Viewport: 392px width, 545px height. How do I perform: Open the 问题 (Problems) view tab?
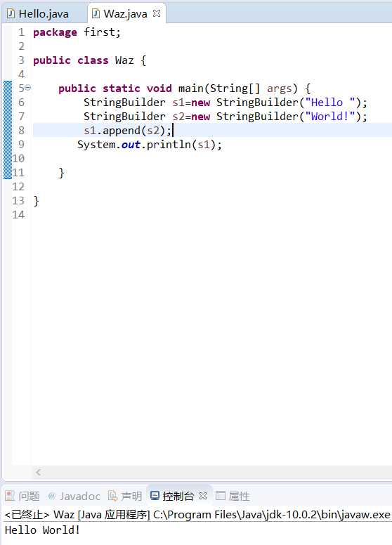(23, 496)
